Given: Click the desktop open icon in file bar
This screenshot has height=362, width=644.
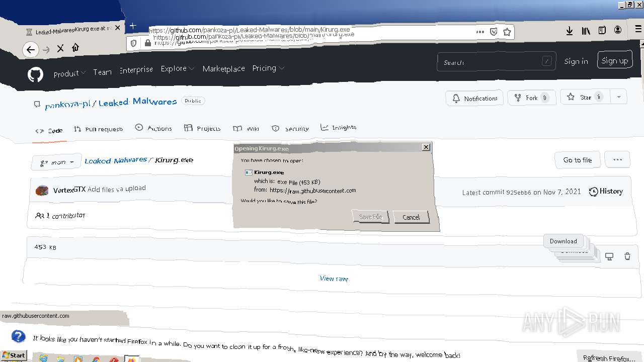Looking at the screenshot, I should click(x=609, y=256).
